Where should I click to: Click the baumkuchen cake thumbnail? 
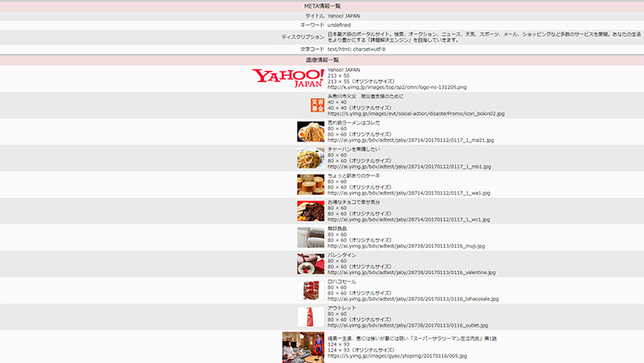[311, 184]
